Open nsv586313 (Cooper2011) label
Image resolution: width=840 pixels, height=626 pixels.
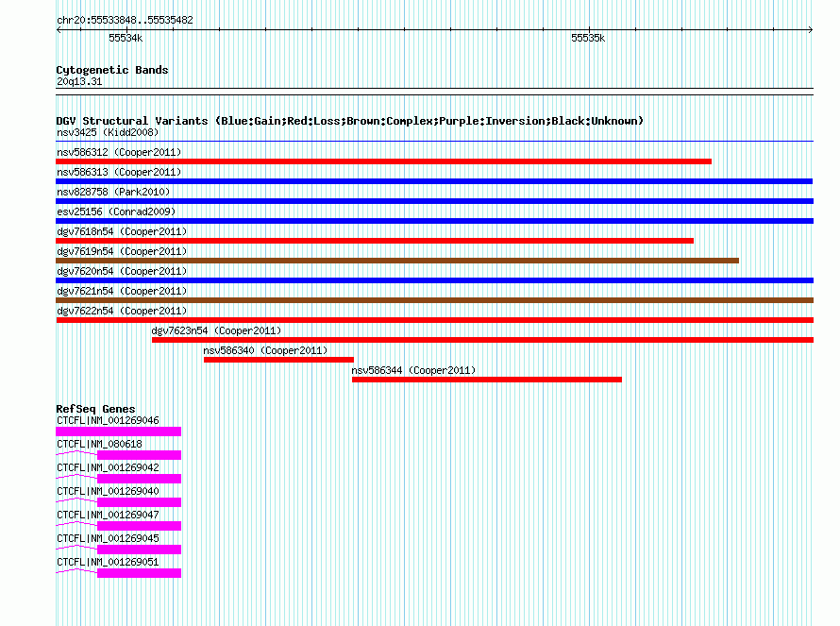(x=119, y=172)
